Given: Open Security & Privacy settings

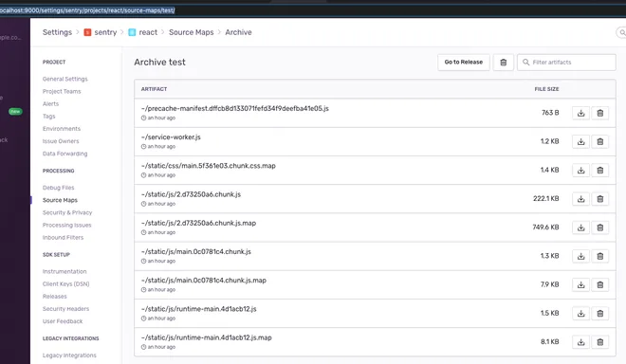Looking at the screenshot, I should [x=67, y=212].
